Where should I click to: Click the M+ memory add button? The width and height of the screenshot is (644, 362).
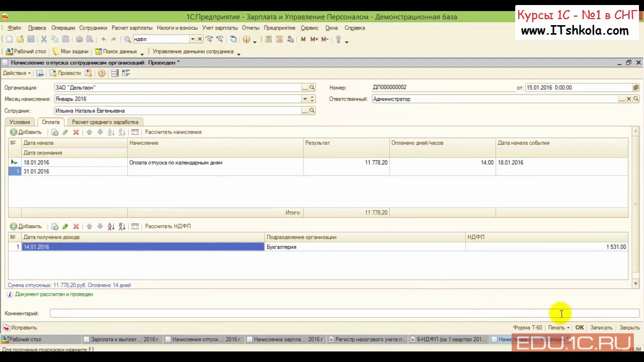[x=314, y=39]
